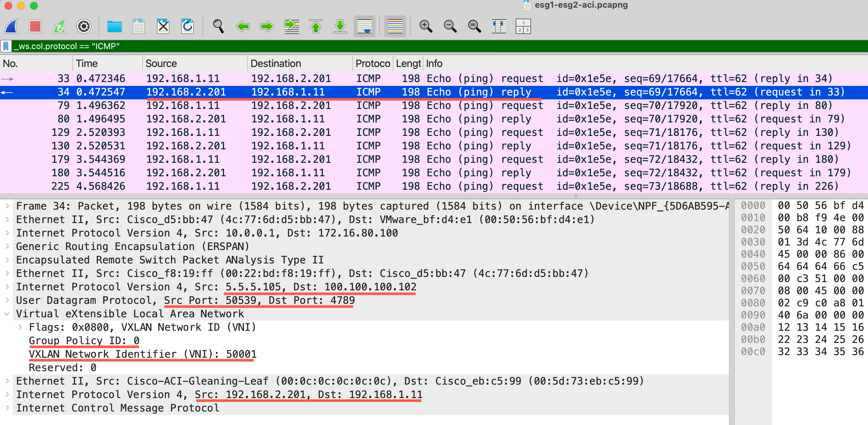Viewport: 868px width, 425px height.
Task: Open a capture file folder icon
Action: coord(115,26)
